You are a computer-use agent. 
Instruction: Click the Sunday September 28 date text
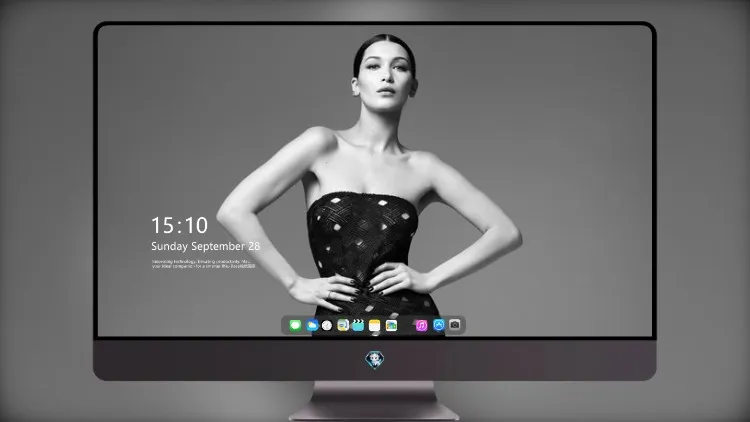click(206, 246)
